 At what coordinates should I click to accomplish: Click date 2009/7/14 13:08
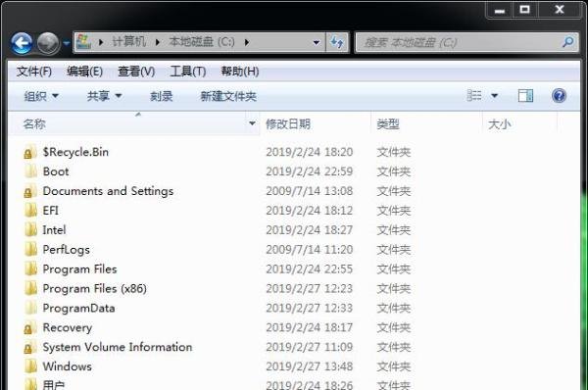coord(310,191)
